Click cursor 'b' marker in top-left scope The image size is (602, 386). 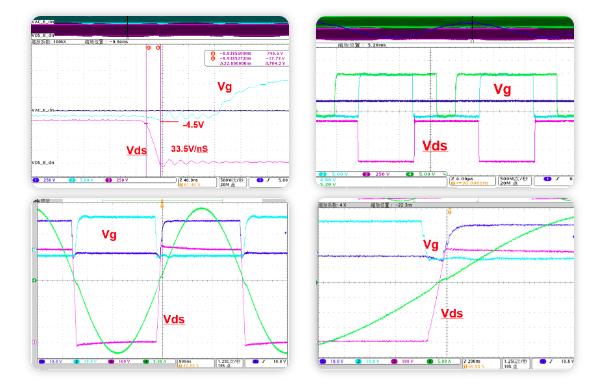[158, 48]
